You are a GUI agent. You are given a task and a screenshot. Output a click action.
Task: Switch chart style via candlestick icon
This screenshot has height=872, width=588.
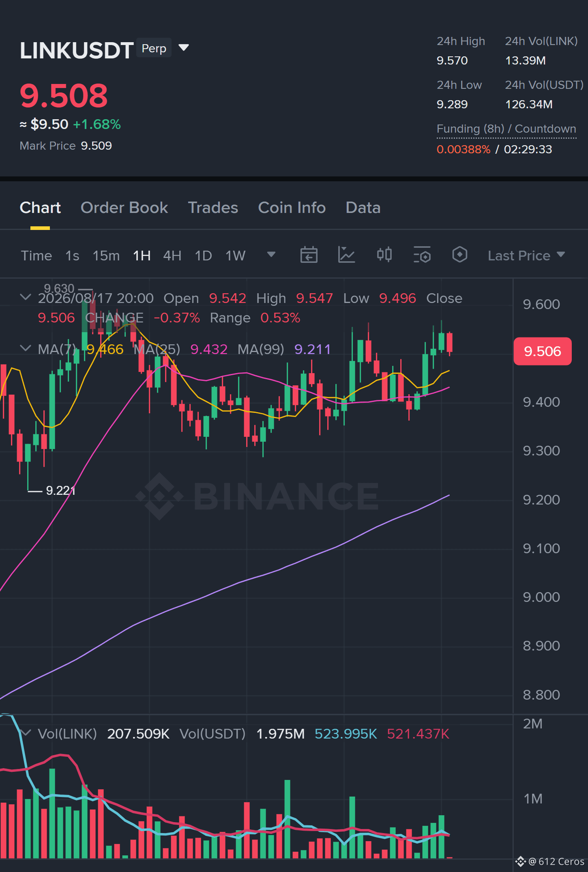click(x=384, y=255)
